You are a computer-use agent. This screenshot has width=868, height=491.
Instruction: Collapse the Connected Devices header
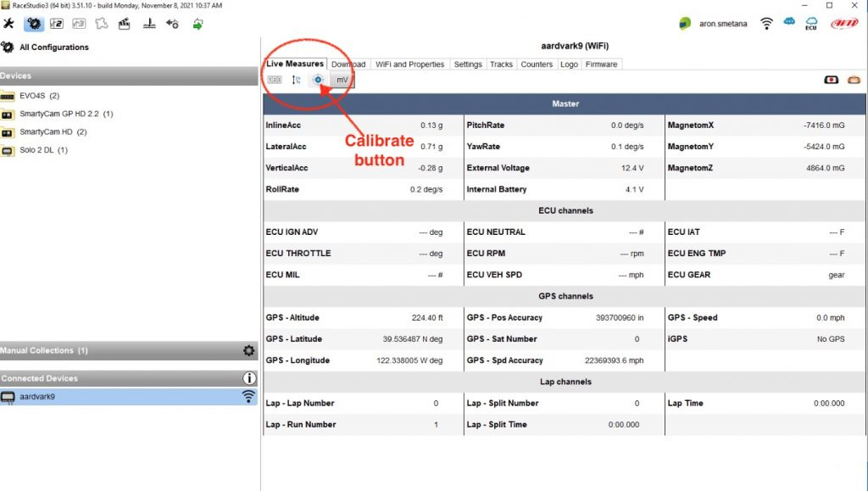point(129,378)
